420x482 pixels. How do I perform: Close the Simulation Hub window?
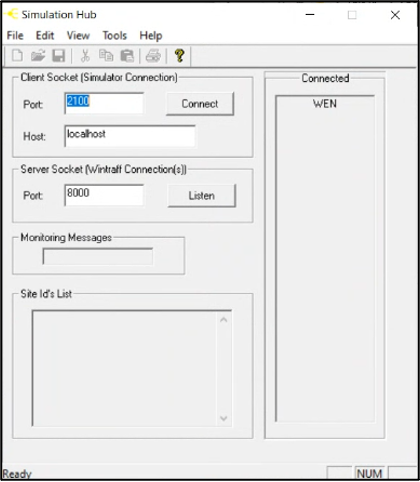point(395,15)
